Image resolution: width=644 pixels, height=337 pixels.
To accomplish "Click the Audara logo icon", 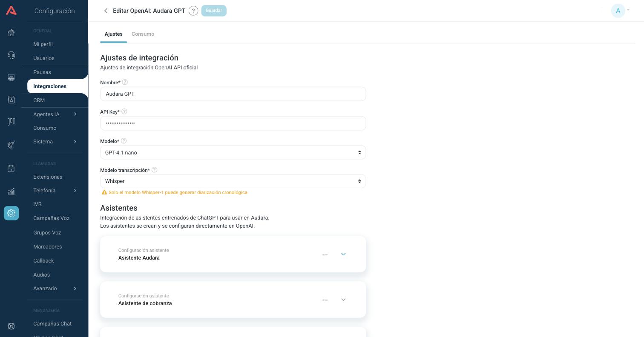I will click(x=11, y=11).
